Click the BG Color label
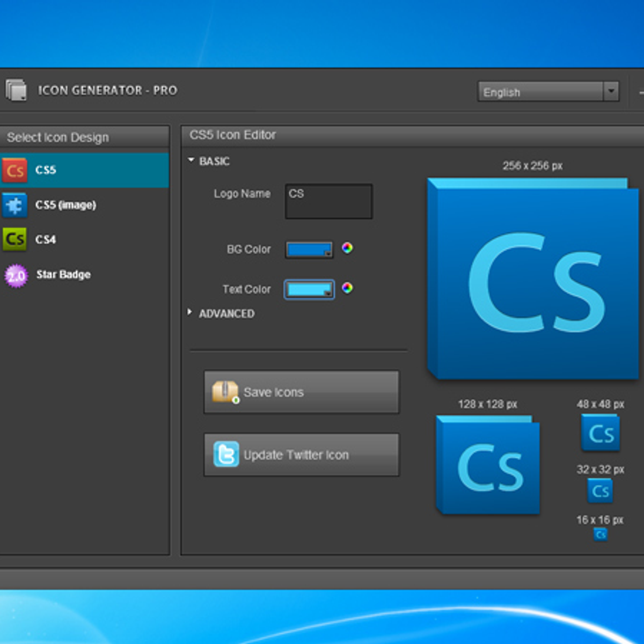This screenshot has width=644, height=644. (x=248, y=250)
